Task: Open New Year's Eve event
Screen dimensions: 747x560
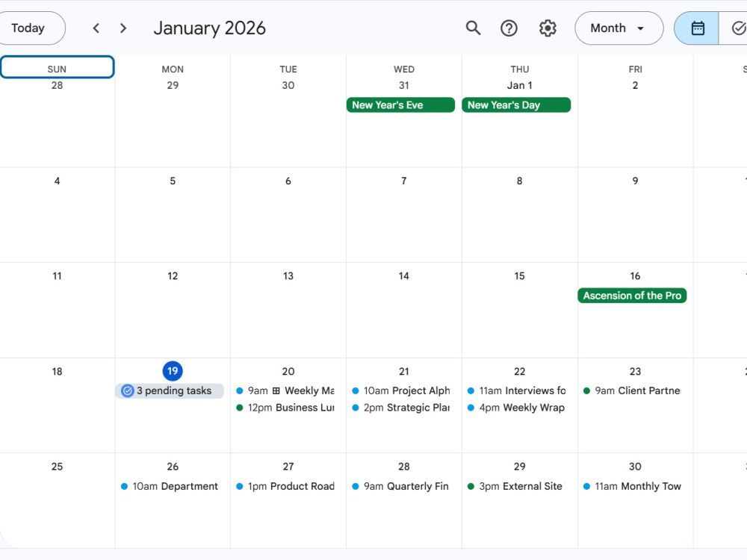Action: (x=400, y=105)
